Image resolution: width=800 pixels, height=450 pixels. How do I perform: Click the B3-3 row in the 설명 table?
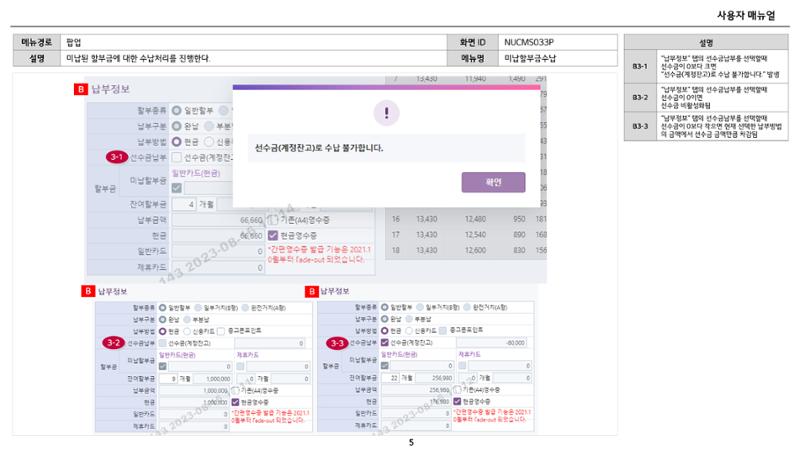coord(706,126)
